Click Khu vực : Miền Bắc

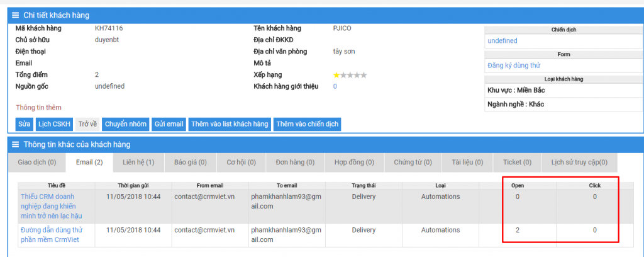pyautogui.click(x=516, y=90)
